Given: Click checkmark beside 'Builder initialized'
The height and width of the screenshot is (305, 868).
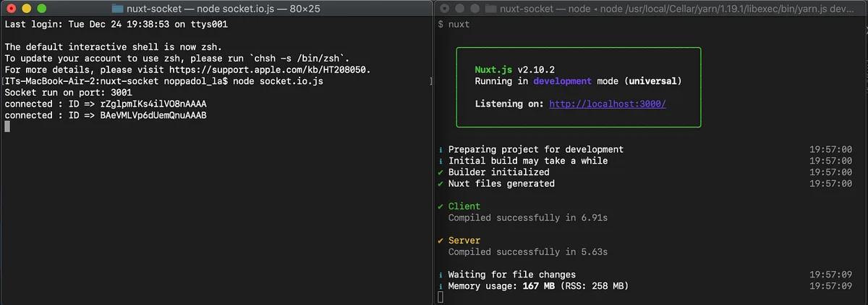Looking at the screenshot, I should 441,172.
